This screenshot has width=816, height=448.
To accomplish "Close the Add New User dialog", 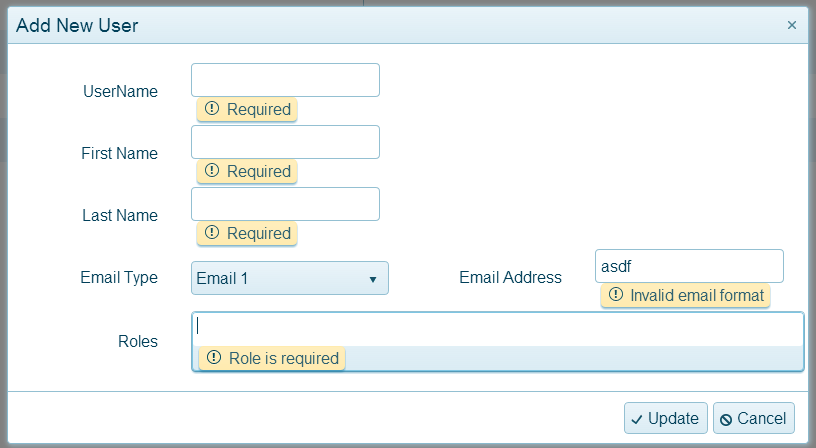I will point(792,25).
